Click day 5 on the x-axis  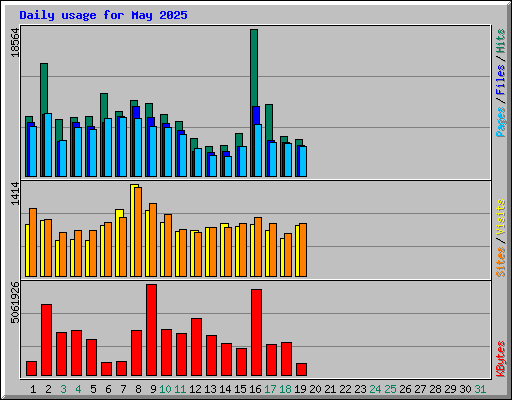pyautogui.click(x=93, y=389)
